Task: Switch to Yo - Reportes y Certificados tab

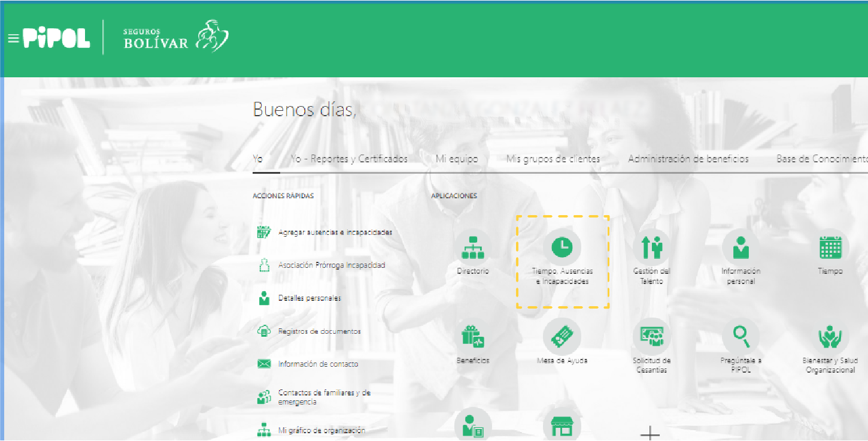Action: (349, 159)
